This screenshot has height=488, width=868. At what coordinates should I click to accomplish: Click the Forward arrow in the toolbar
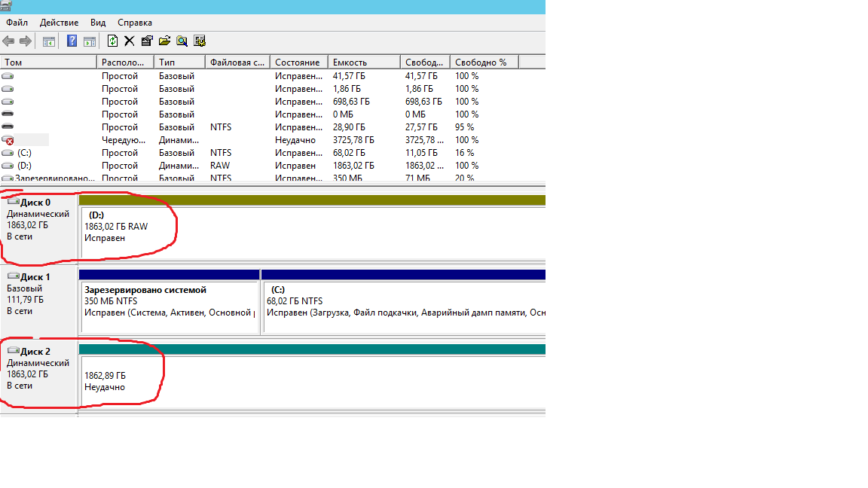click(x=26, y=41)
